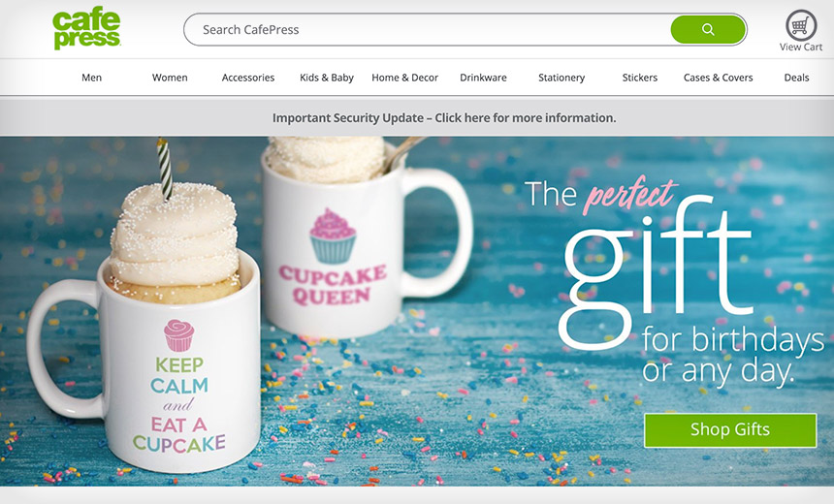The width and height of the screenshot is (834, 504).
Task: Click the perfect gift banner headline
Action: coord(674,282)
